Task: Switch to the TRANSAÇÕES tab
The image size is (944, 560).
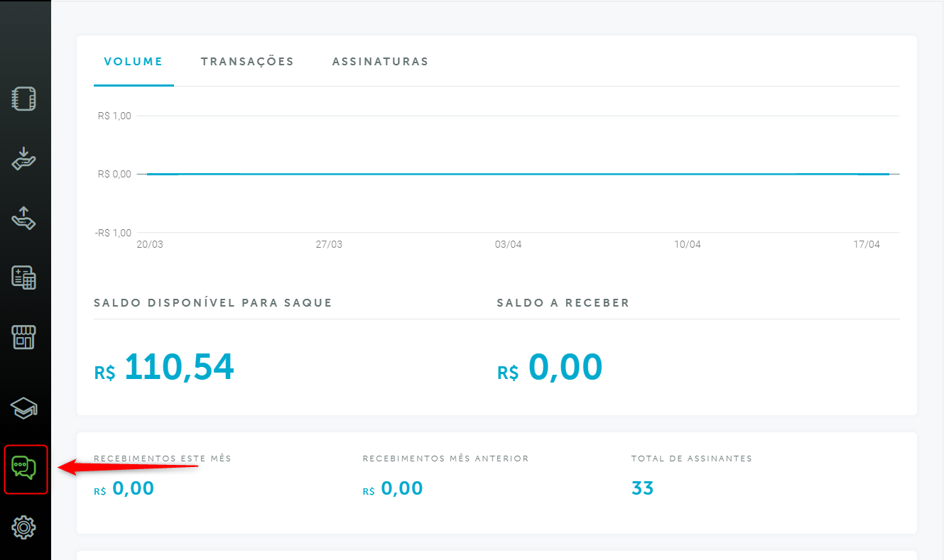Action: 247,62
